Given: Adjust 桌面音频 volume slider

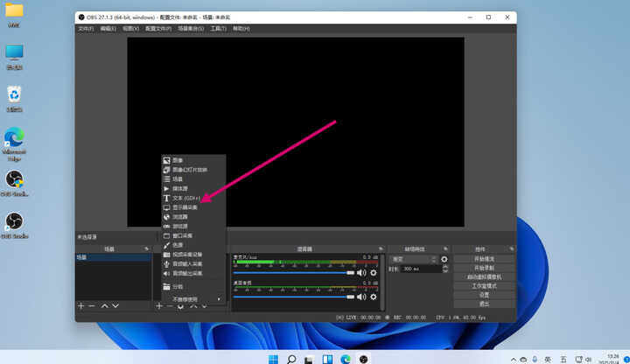Looking at the screenshot, I should (294, 297).
